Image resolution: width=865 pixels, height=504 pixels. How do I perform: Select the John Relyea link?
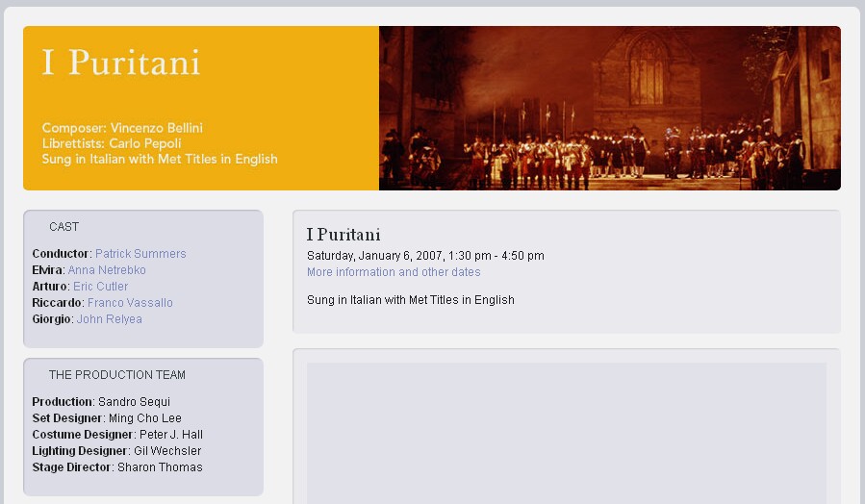(110, 319)
